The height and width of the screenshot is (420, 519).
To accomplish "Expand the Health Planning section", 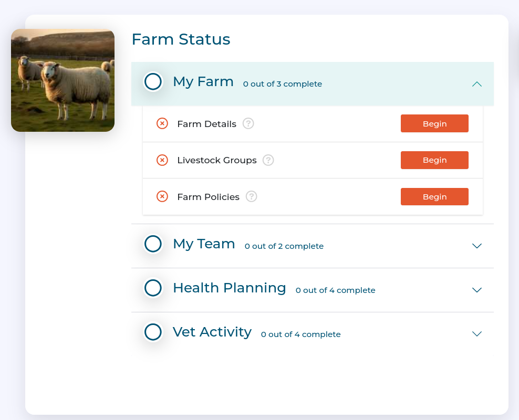I will tap(477, 290).
